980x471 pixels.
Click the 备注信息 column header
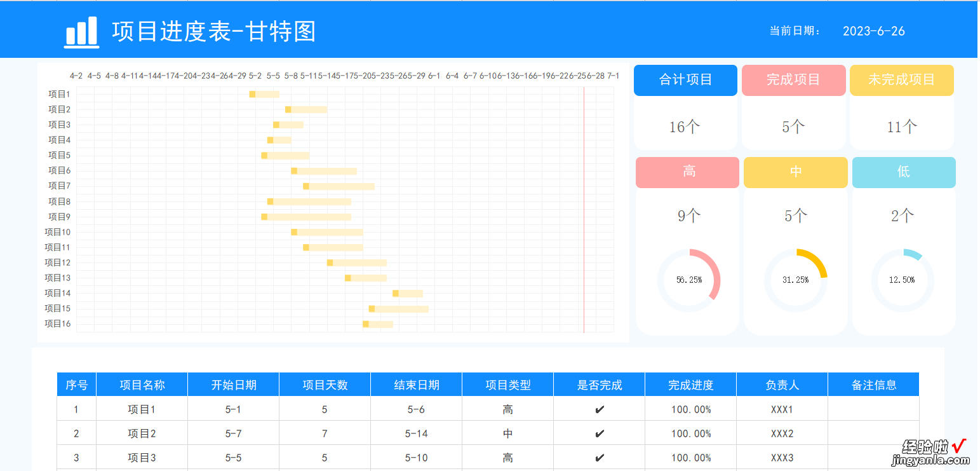click(x=874, y=385)
